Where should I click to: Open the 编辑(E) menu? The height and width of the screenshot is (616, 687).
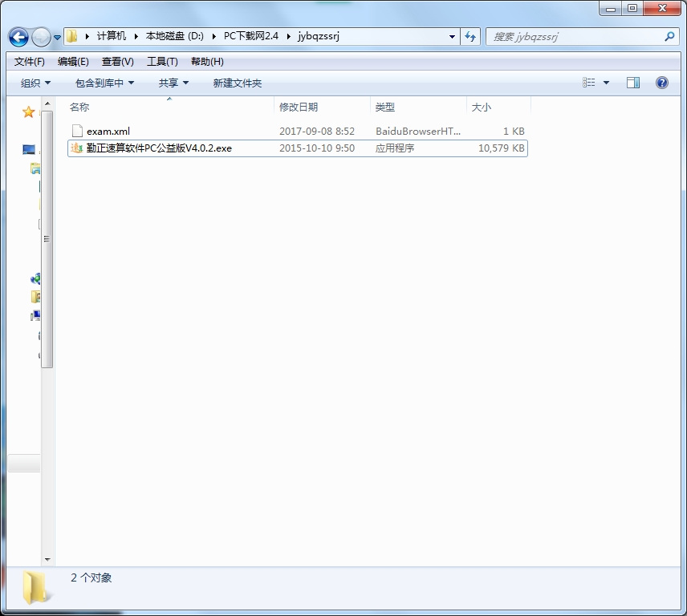click(x=73, y=62)
